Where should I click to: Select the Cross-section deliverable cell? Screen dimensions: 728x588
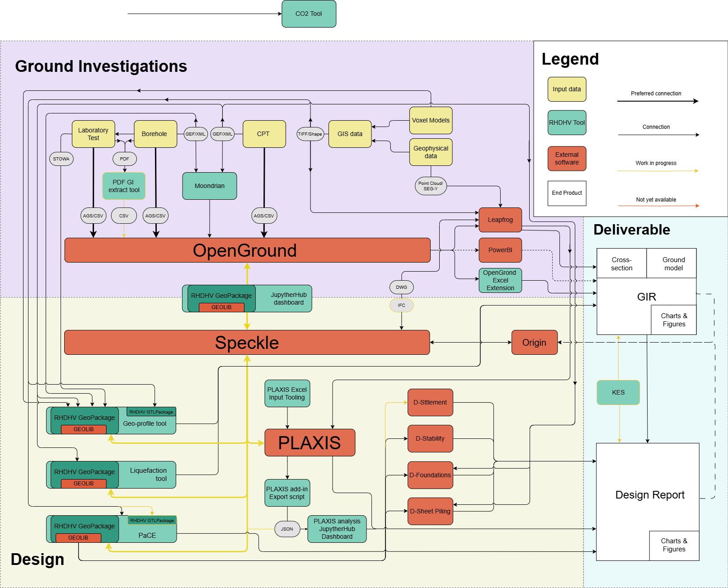pyautogui.click(x=622, y=263)
